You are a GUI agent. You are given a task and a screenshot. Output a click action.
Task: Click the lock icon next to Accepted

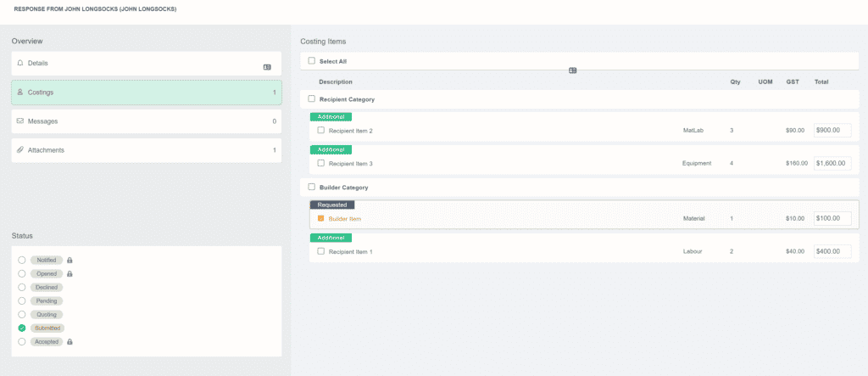(x=70, y=341)
